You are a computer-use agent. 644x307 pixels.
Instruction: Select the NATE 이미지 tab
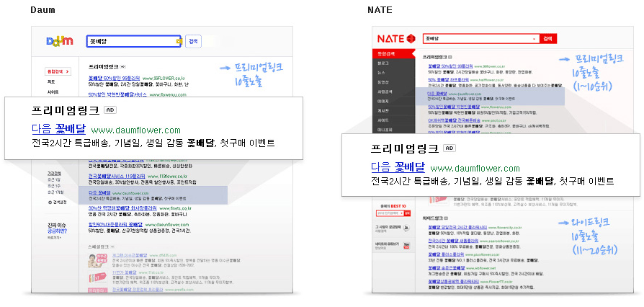[x=383, y=101]
